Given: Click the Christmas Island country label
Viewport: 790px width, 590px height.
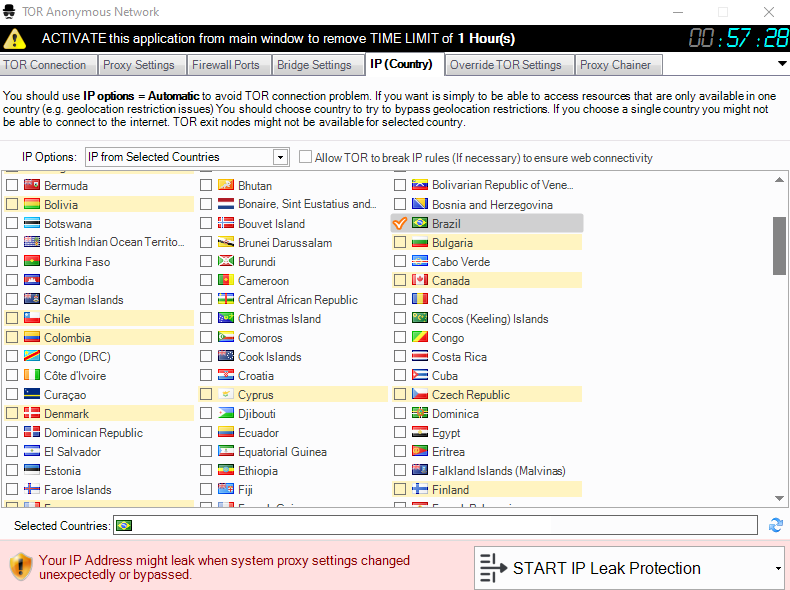Looking at the screenshot, I should pos(279,318).
